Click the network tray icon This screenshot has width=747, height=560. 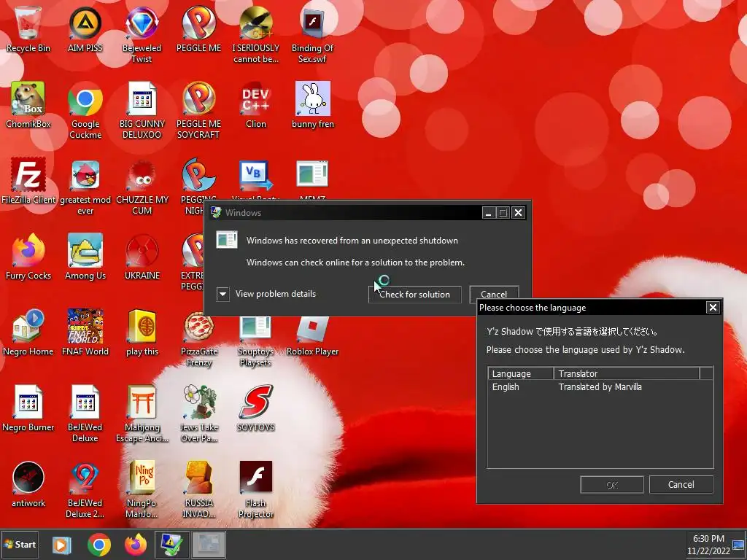point(738,545)
